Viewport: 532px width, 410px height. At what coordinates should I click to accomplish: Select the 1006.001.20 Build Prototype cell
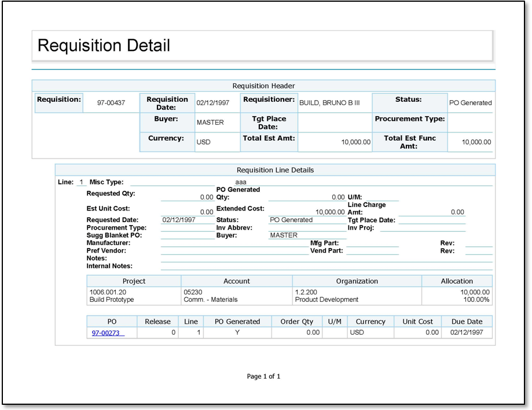tap(134, 296)
